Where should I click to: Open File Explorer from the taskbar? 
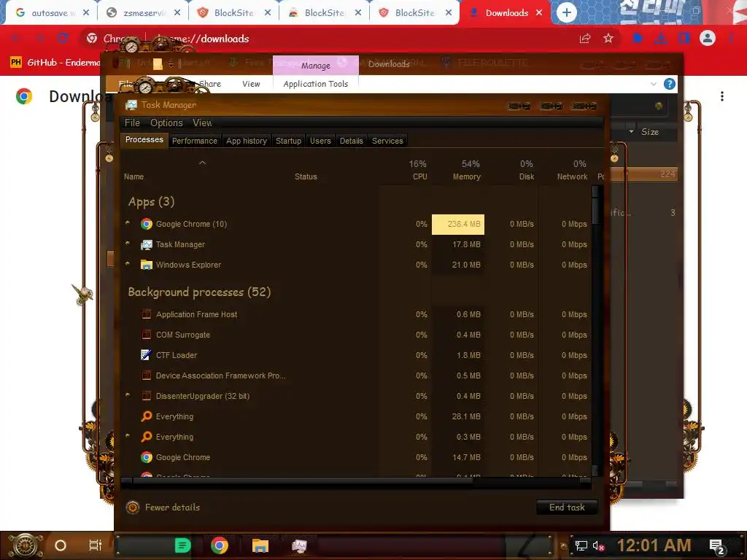260,545
